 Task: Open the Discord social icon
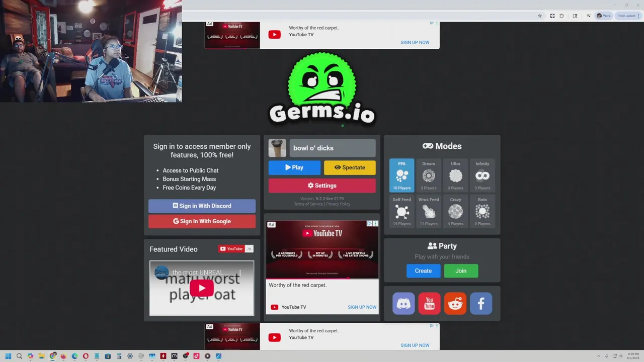[x=404, y=304]
